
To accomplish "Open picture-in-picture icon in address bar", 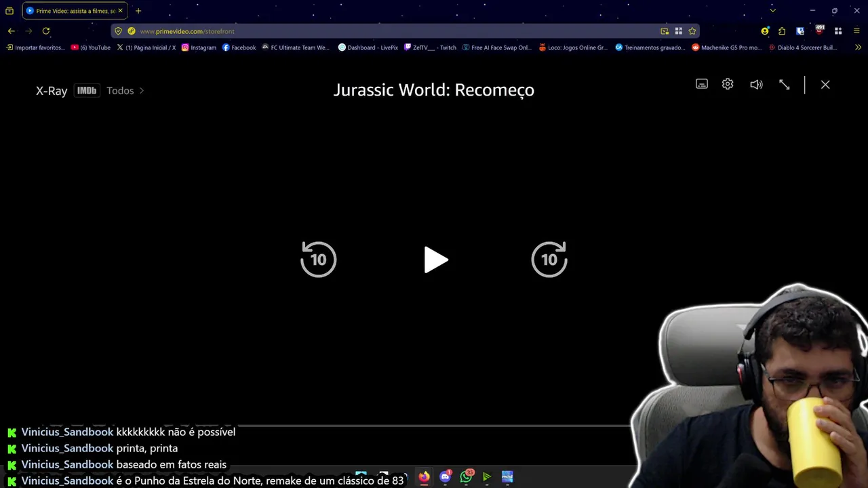I will tap(665, 31).
